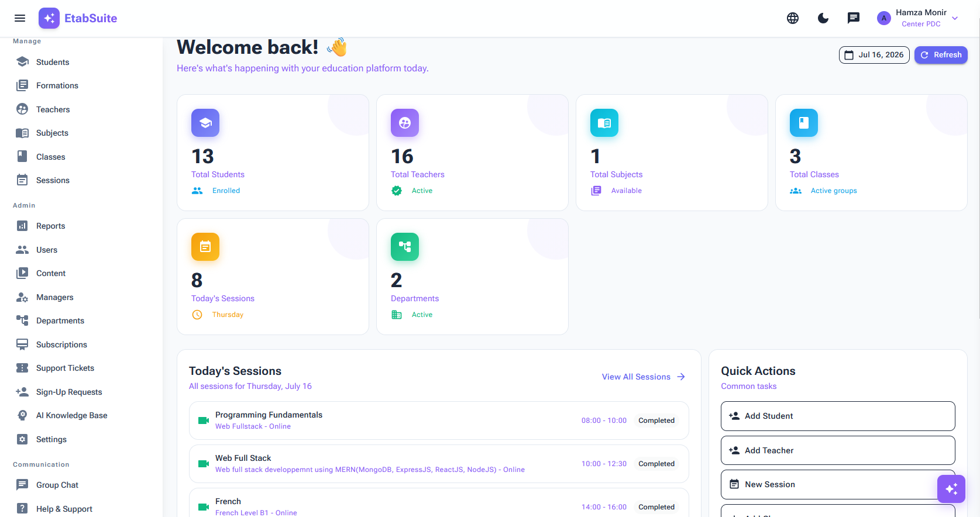Open the hamburger sidebar menu
The image size is (980, 517).
pos(20,18)
